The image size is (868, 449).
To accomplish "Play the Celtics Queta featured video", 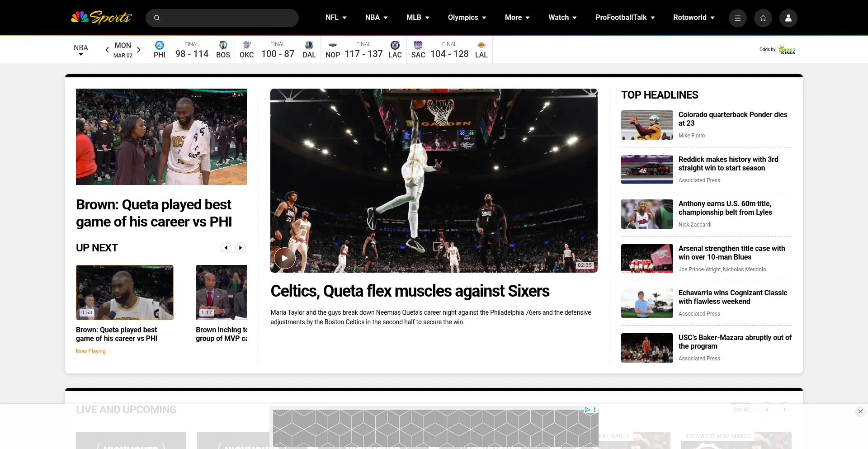I will [x=285, y=259].
